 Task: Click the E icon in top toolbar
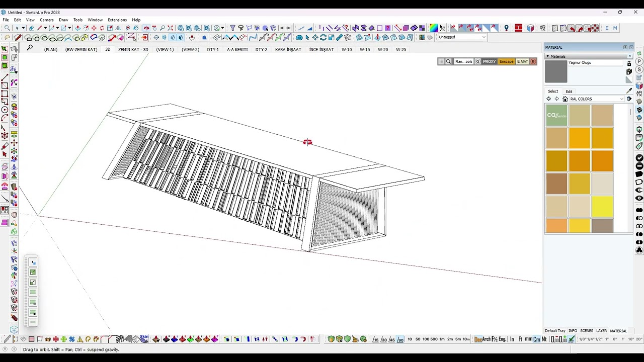tap(607, 28)
